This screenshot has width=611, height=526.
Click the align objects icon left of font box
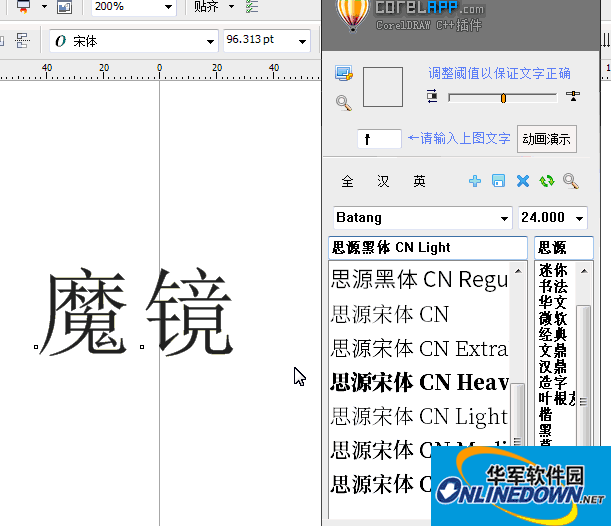(22, 41)
